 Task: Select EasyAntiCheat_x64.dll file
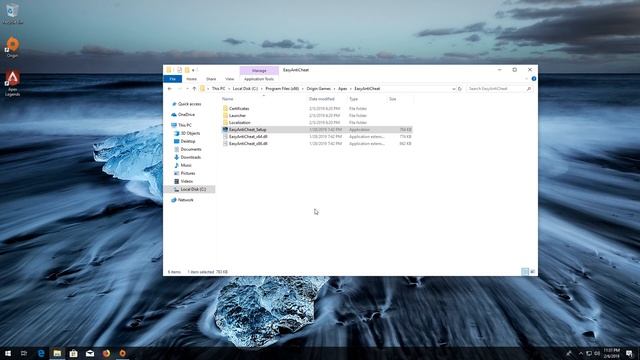tap(248, 137)
